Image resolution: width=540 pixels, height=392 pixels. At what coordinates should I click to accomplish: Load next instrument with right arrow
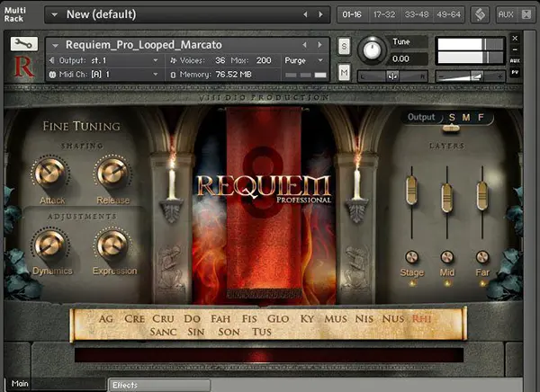point(319,45)
